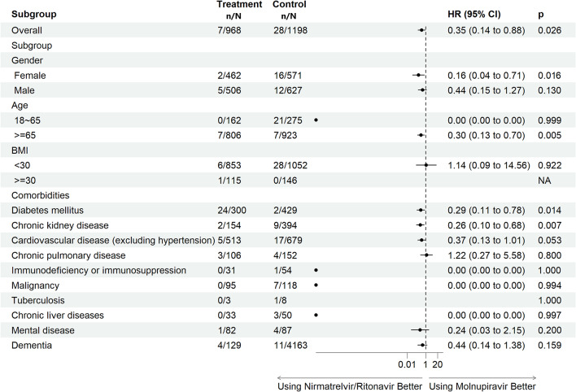576x392 pixels.
Task: Select the 'Comorbidities' category heading
Action: 41,195
